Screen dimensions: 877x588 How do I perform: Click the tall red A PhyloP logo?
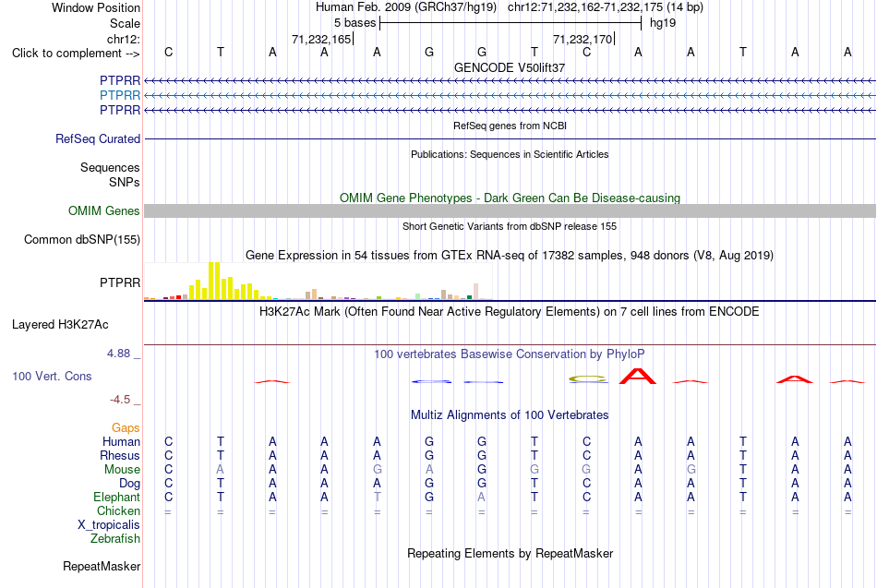(638, 376)
